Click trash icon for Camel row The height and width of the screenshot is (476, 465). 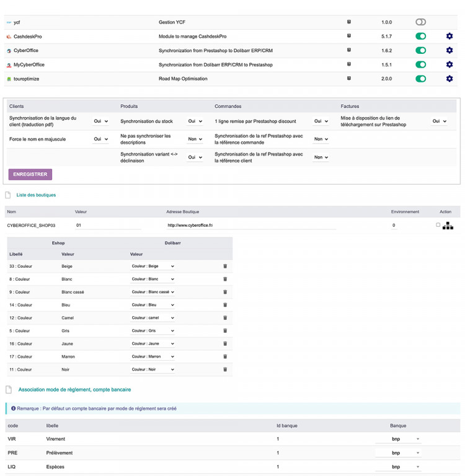pyautogui.click(x=225, y=318)
